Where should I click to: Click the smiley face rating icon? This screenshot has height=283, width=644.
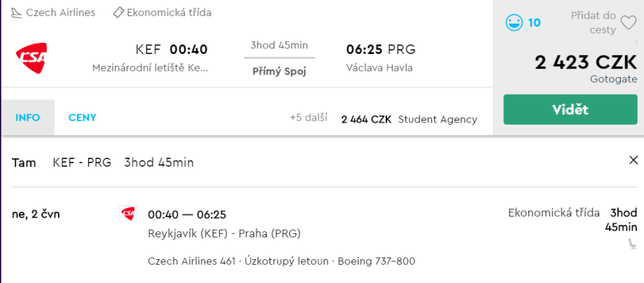tap(514, 22)
